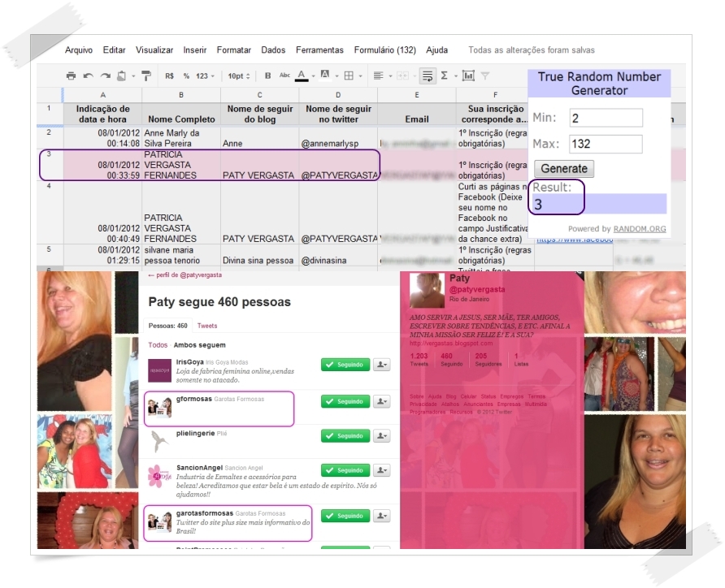This screenshot has width=725, height=588.
Task: Format as percent with % button
Action: click(186, 76)
